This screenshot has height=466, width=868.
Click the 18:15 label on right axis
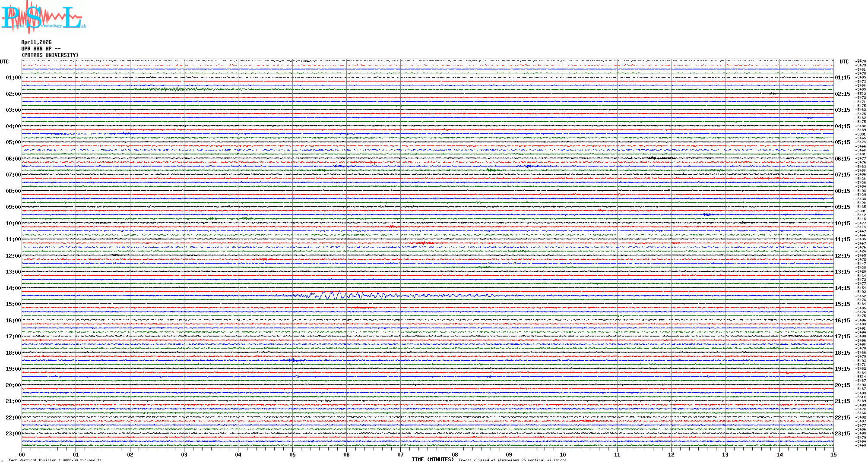[x=842, y=353]
